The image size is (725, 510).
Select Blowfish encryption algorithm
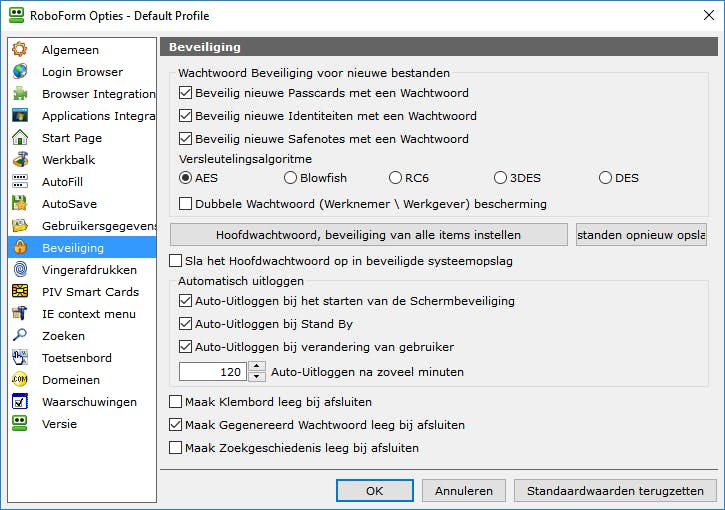pos(290,178)
